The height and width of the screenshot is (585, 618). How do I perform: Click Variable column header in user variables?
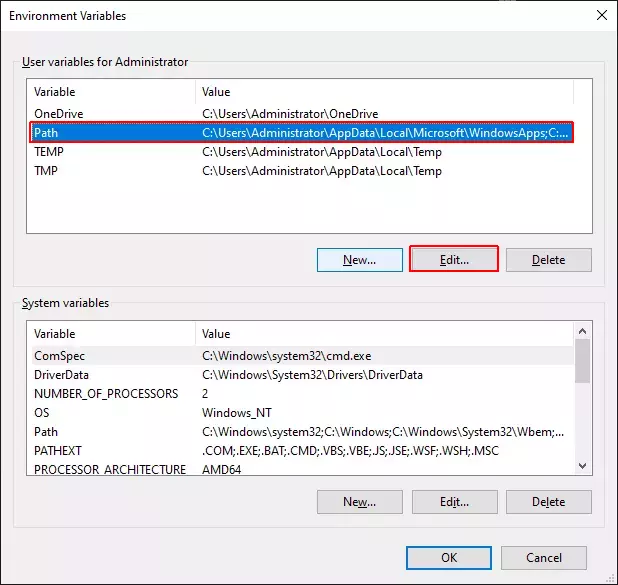(110, 92)
